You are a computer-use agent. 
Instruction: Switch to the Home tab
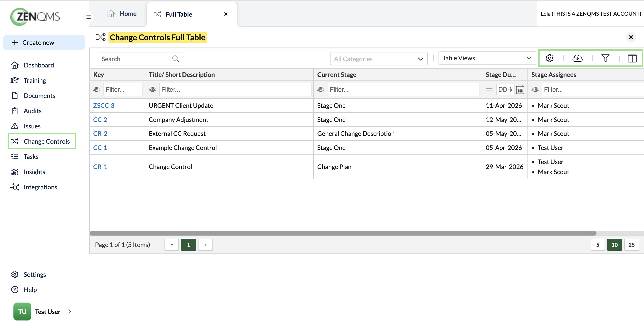pyautogui.click(x=121, y=14)
